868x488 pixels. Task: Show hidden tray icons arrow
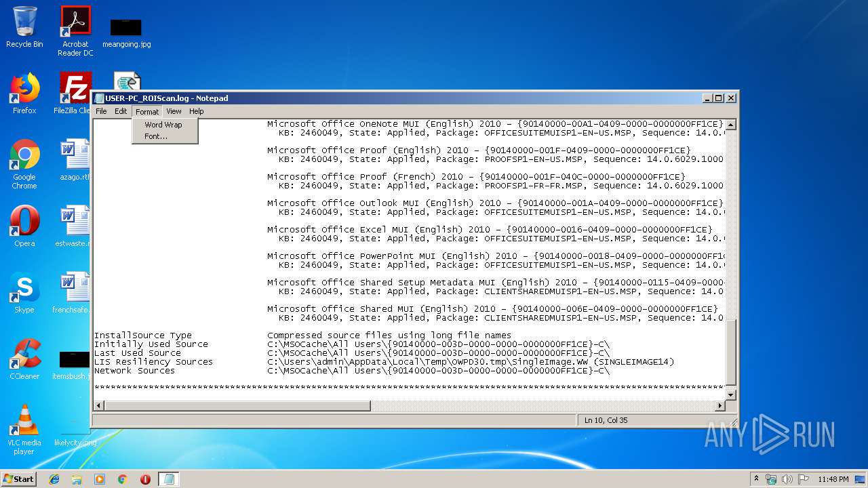coord(756,479)
